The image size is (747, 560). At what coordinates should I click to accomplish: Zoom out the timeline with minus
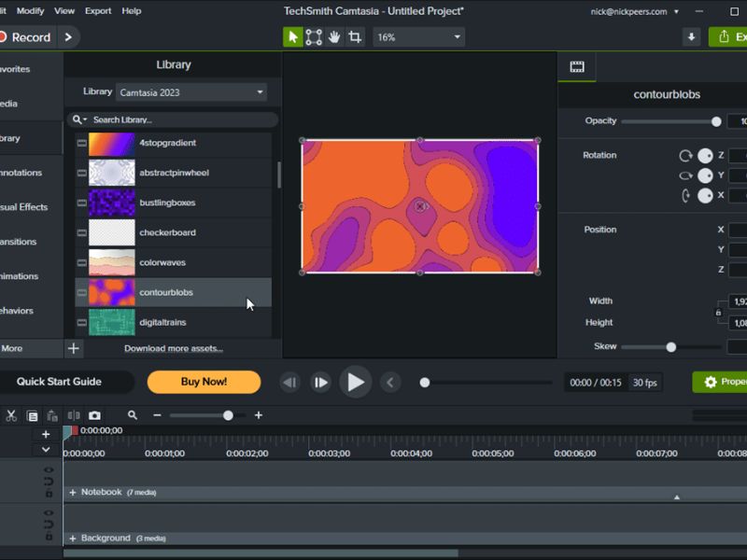[157, 415]
